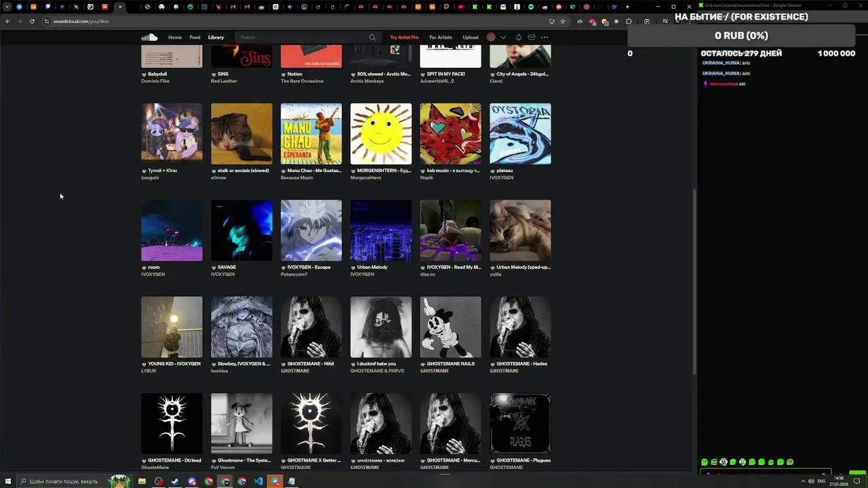Open the GHOSTEMANE - Plagues cover
868x488 pixels.
(520, 424)
